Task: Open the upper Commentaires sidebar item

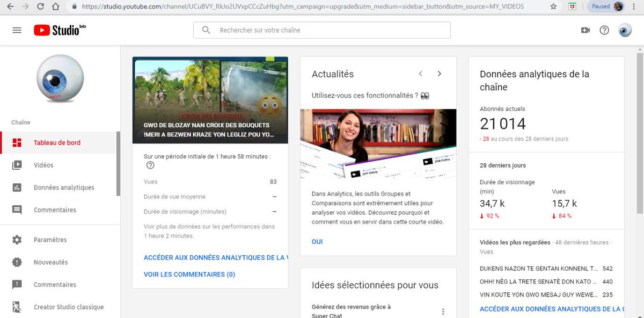Action: pos(59,210)
